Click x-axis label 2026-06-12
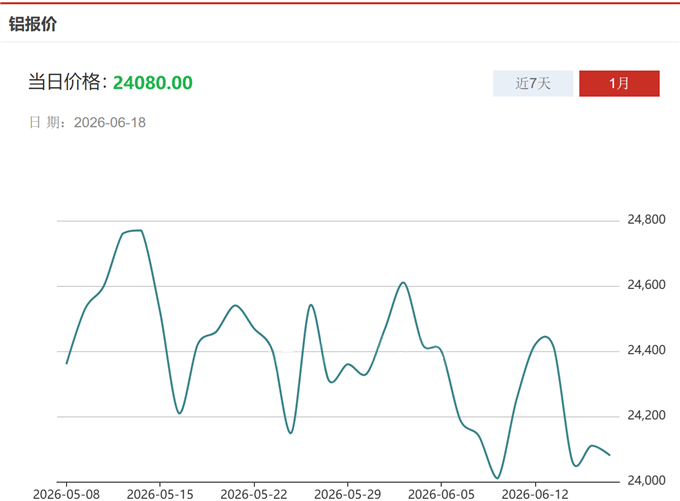 (535, 494)
